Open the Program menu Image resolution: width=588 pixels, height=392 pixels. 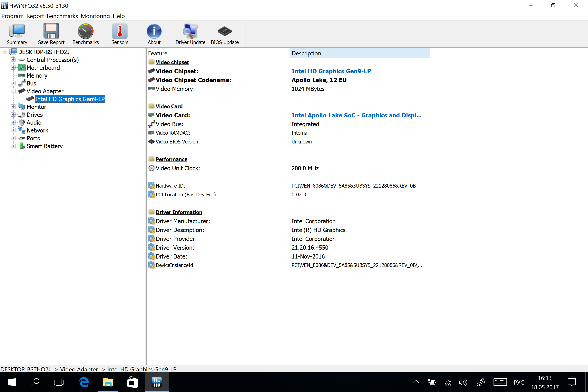pos(13,16)
